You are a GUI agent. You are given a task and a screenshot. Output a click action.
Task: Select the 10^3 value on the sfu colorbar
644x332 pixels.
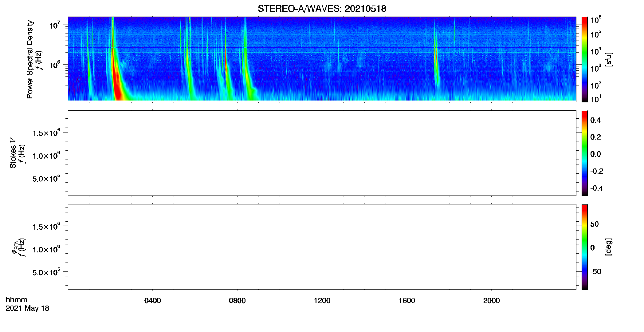596,68
